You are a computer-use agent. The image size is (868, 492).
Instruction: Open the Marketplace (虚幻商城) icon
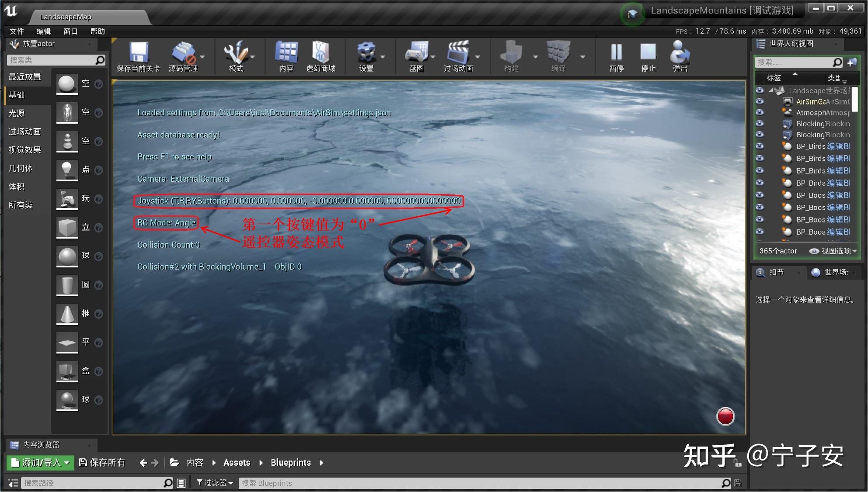321,53
